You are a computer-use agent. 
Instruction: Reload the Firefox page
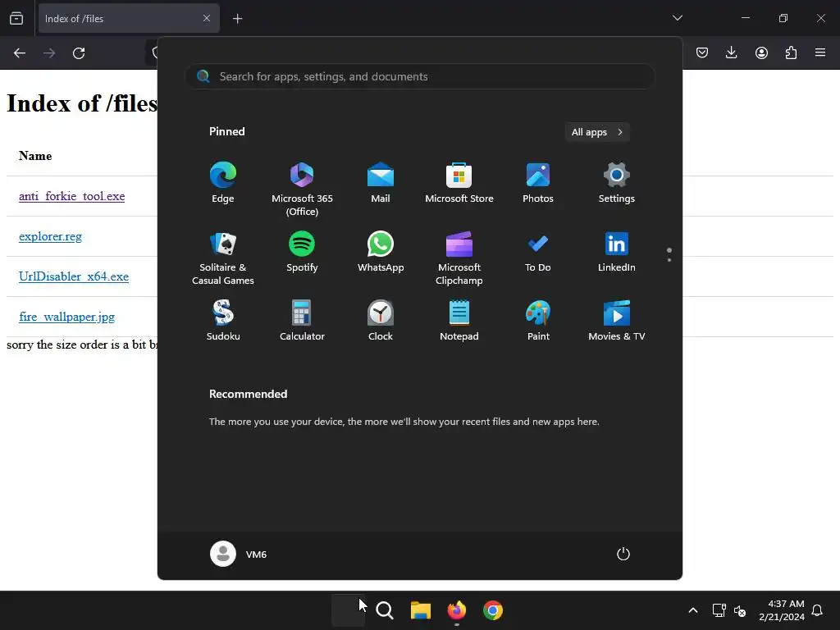coord(79,53)
